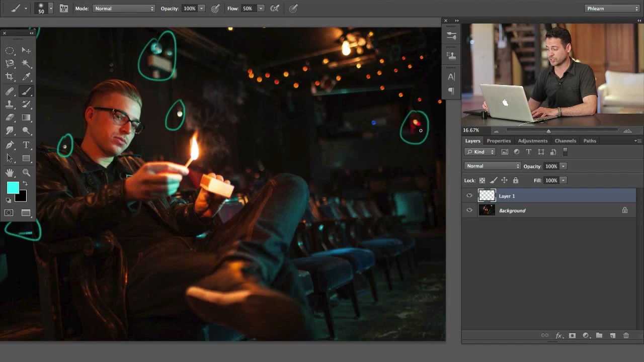
Task: Choose the Magic Wand tool
Action: [x=26, y=63]
